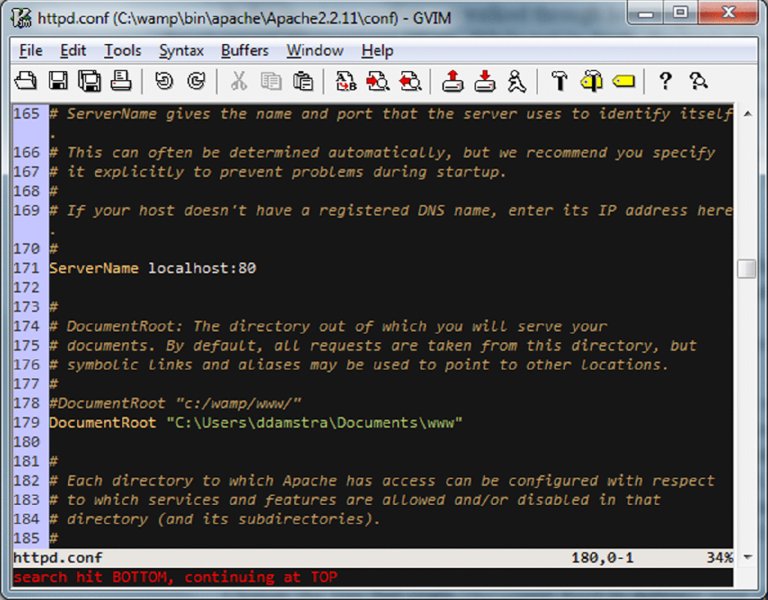The image size is (768, 600).
Task: Click the Vim application icon in title bar
Action: [x=22, y=18]
